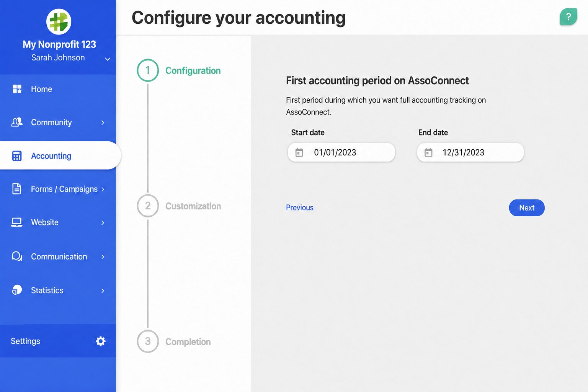588x392 pixels.
Task: Click the Forms / Campaigns document icon
Action: click(17, 189)
